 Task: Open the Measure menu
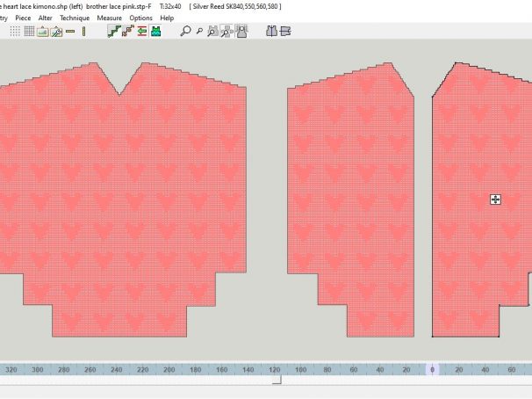110,18
